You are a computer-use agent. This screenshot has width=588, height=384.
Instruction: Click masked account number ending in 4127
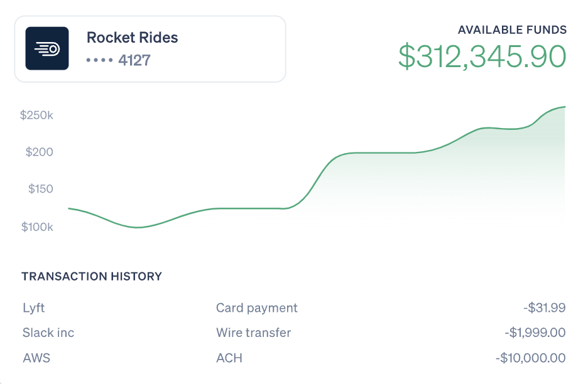point(118,61)
